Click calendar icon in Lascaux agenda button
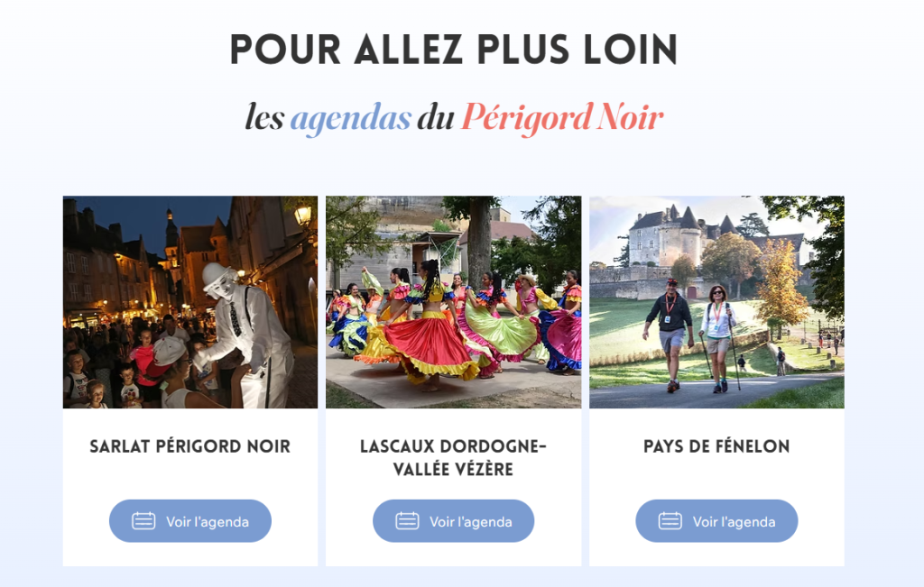The width and height of the screenshot is (924, 587). (x=407, y=521)
